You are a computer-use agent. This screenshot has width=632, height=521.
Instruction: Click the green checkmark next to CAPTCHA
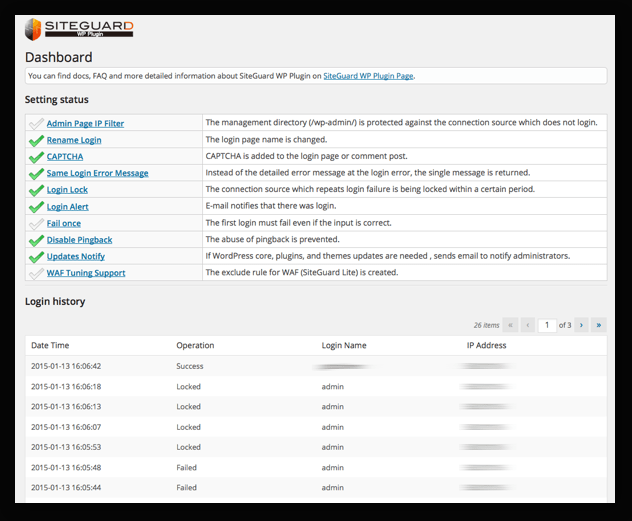36,157
